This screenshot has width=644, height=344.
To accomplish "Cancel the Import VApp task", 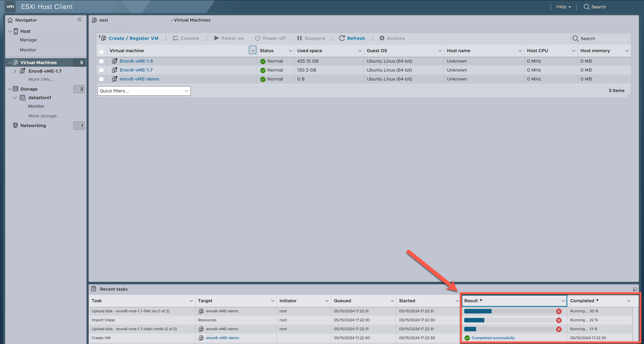I will [x=559, y=320].
